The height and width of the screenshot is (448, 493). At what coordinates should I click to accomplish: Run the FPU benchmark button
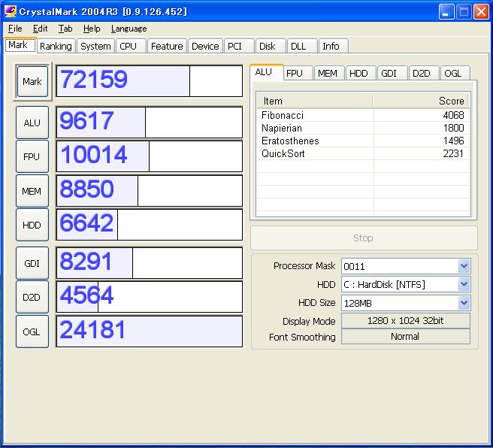[x=32, y=156]
